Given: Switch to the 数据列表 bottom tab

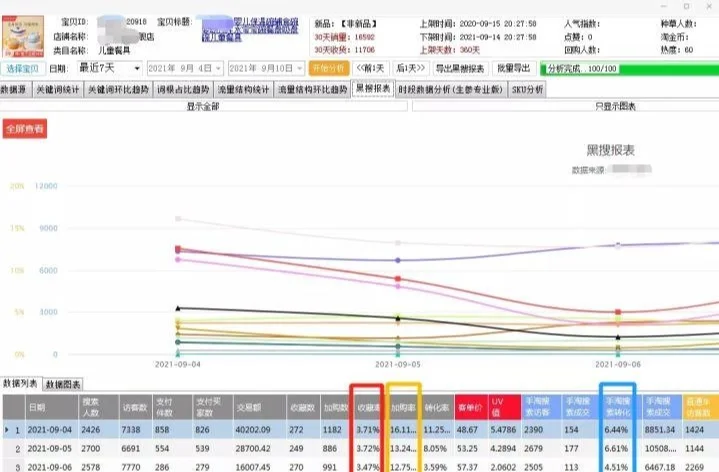Looking at the screenshot, I should tap(21, 383).
